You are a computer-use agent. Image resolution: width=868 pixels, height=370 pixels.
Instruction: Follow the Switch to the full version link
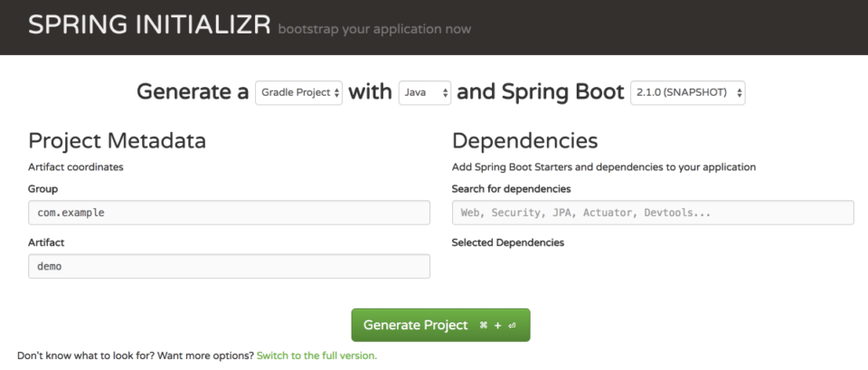coord(316,356)
